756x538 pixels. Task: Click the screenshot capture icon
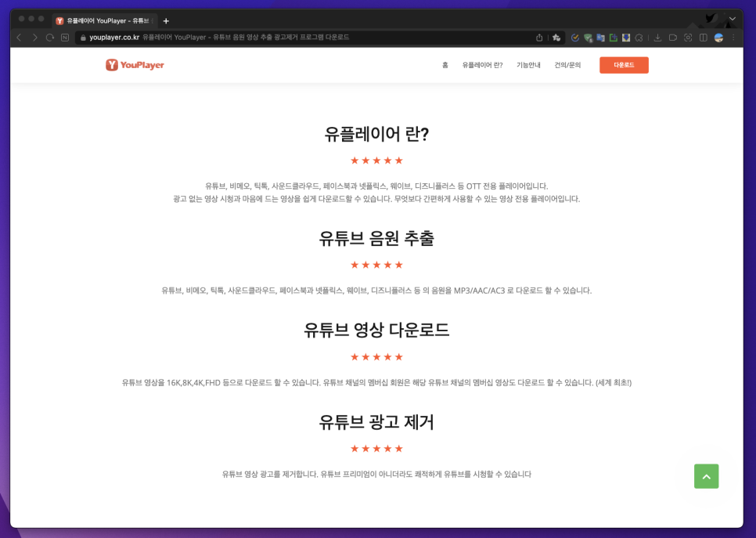(688, 38)
